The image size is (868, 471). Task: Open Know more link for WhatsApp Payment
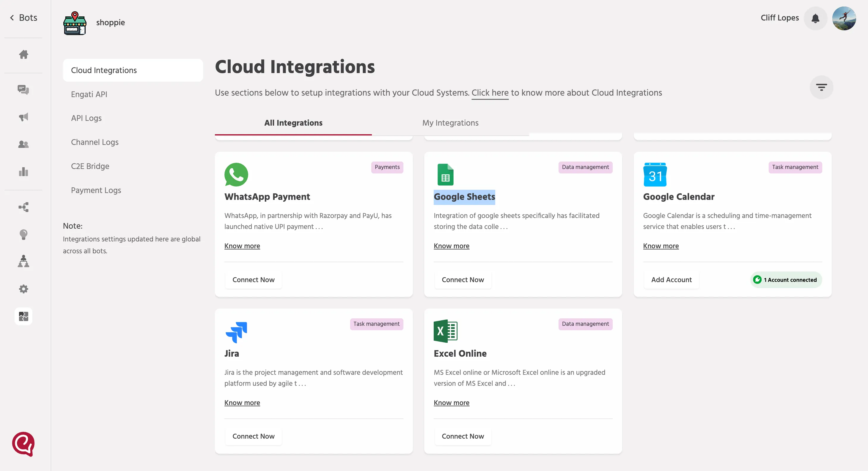(x=242, y=246)
